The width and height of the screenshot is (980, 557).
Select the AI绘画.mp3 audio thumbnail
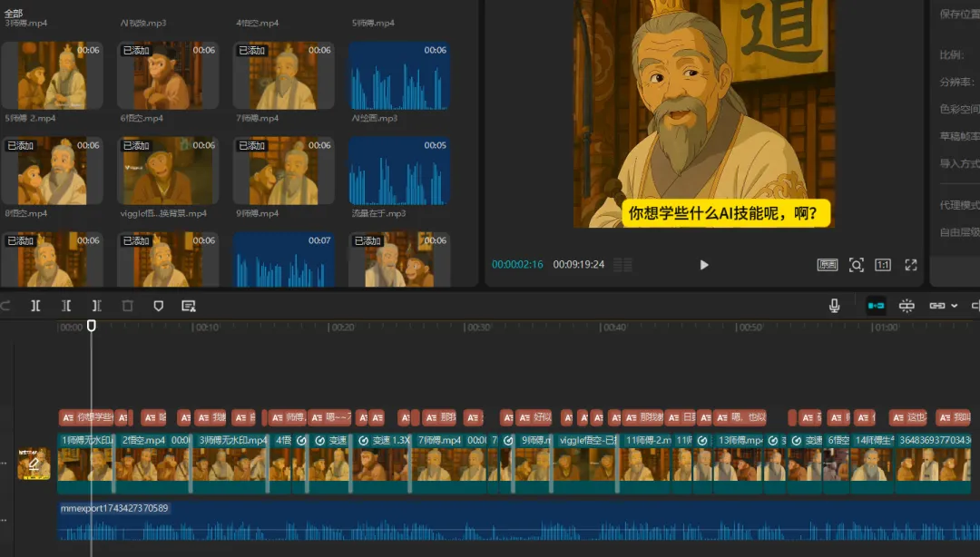point(399,75)
